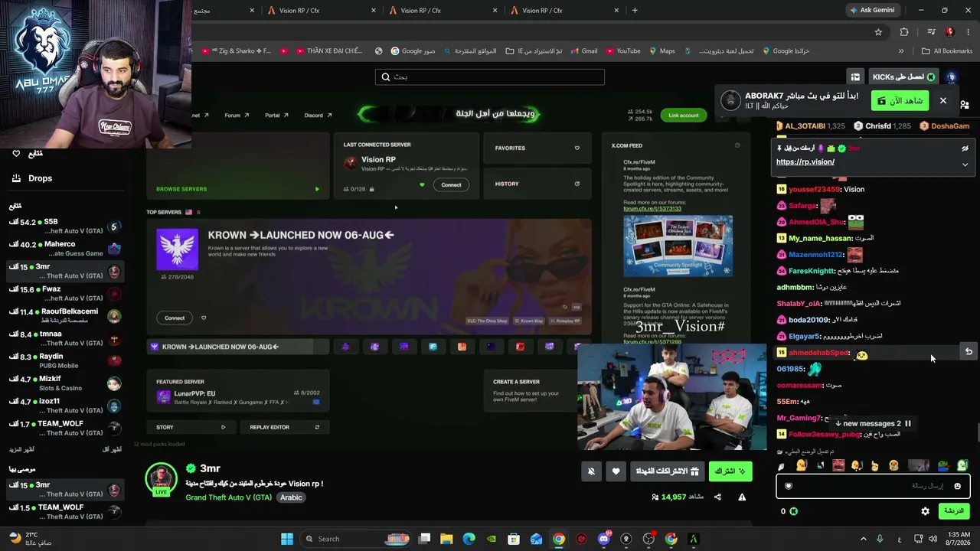Focus the chat message input field

pos(873,486)
